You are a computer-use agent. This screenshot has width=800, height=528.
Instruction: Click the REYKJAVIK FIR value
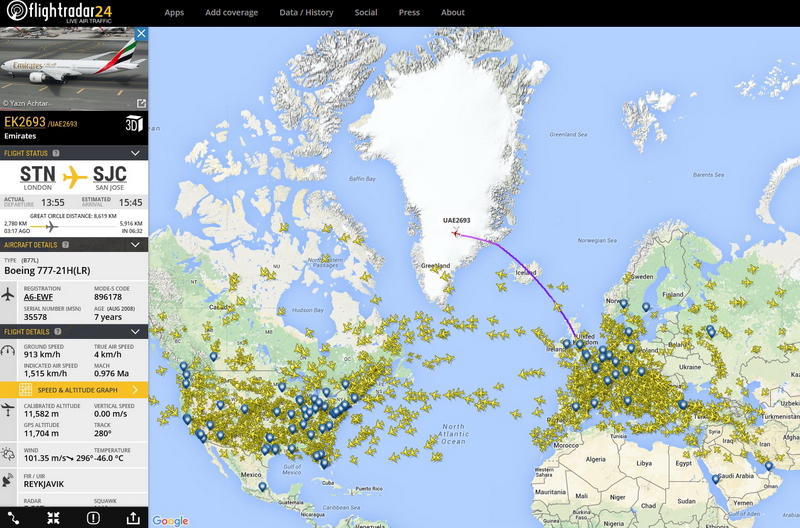(x=44, y=484)
